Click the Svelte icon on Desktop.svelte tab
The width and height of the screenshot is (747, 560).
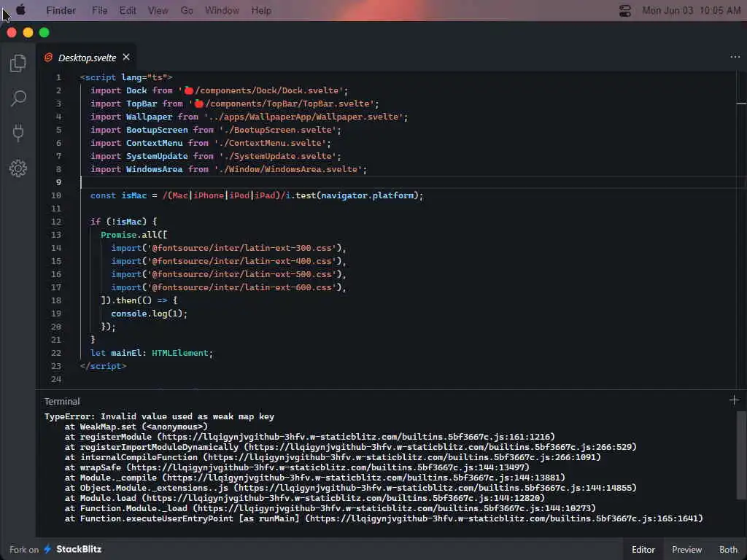coord(48,58)
